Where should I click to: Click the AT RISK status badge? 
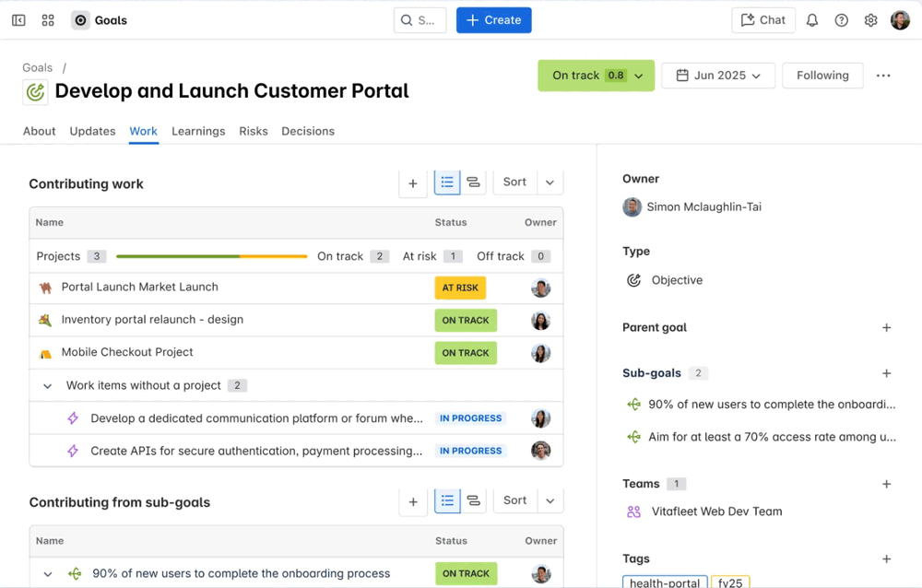click(460, 288)
